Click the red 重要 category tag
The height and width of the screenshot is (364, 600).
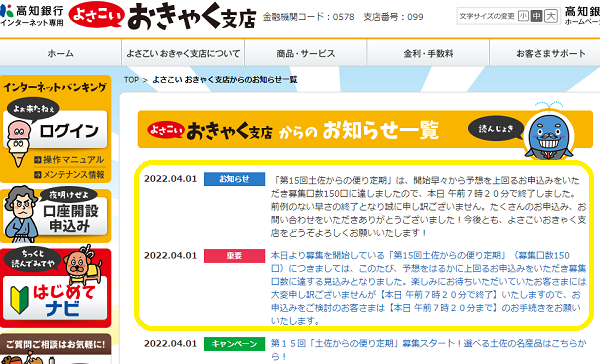pos(234,256)
